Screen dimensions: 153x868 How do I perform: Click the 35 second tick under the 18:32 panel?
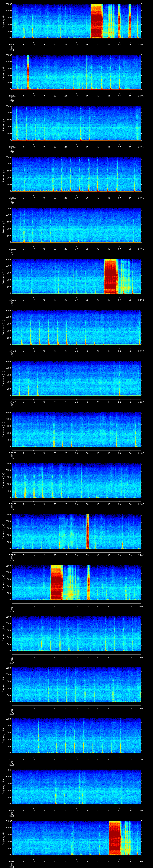point(87,555)
